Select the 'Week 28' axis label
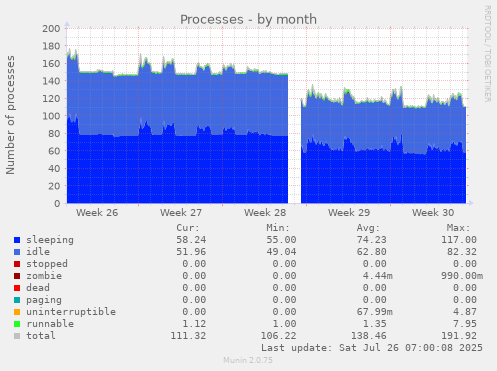497x371 pixels. click(x=265, y=213)
